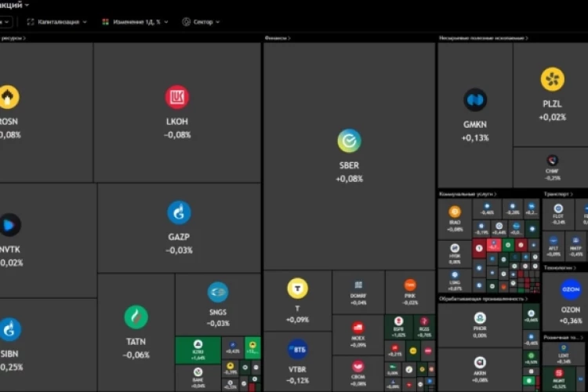Open the Капитализация size-by dropdown

point(56,22)
